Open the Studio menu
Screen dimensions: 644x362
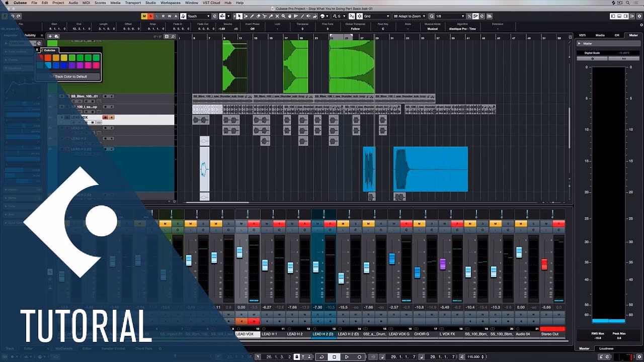point(150,3)
